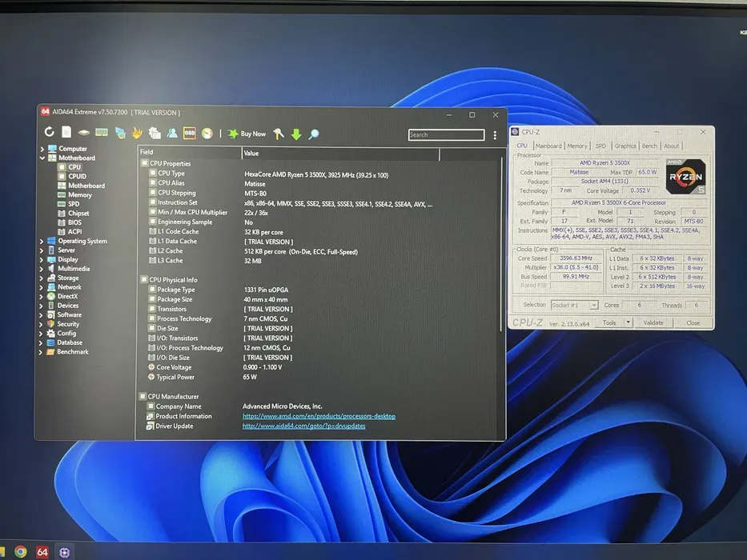Click the vertical scrollbar in AIDA64 list
747x560 pixels.
coord(501,246)
